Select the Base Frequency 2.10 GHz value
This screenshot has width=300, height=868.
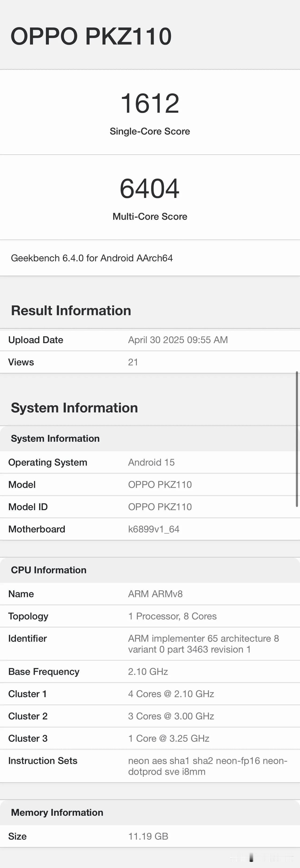[148, 672]
